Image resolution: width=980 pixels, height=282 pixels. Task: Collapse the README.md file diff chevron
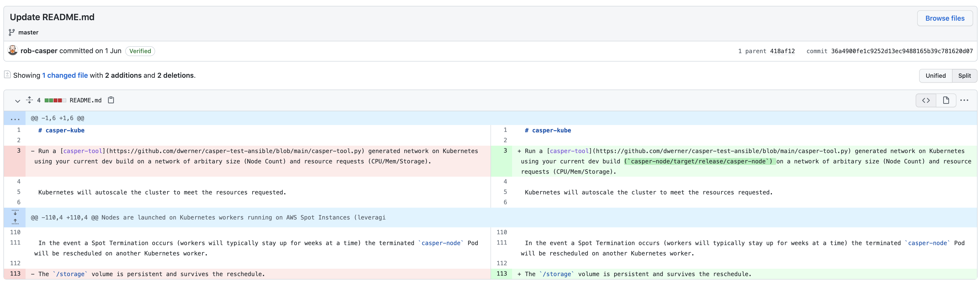17,101
